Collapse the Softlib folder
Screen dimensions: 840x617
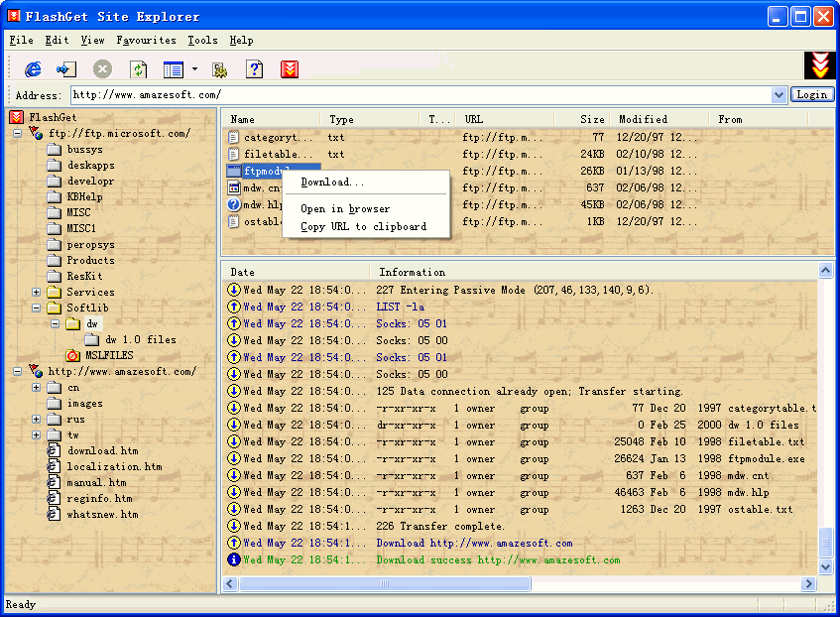point(35,308)
